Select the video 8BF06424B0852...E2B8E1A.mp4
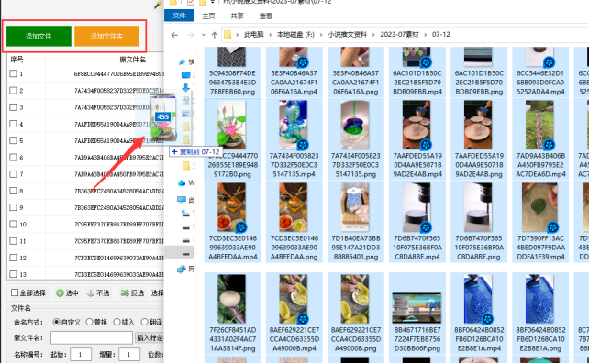 [479, 314]
